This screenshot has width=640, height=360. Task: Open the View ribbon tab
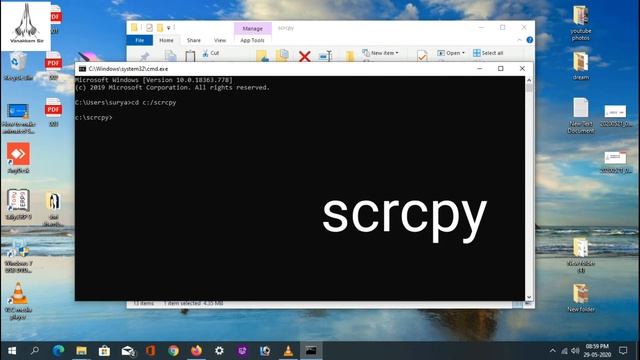coord(220,40)
